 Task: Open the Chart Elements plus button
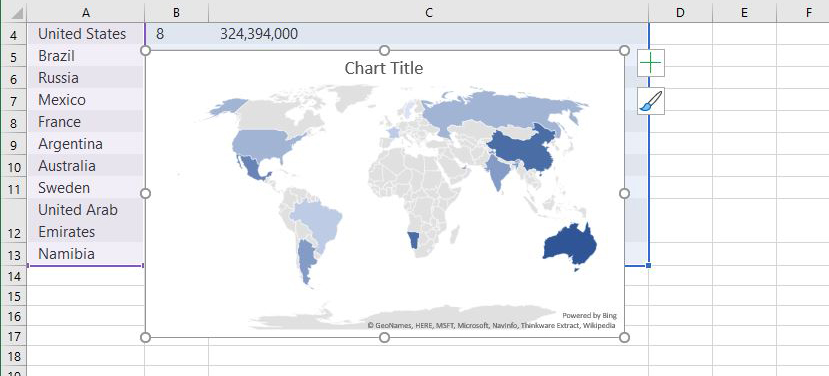coord(650,63)
